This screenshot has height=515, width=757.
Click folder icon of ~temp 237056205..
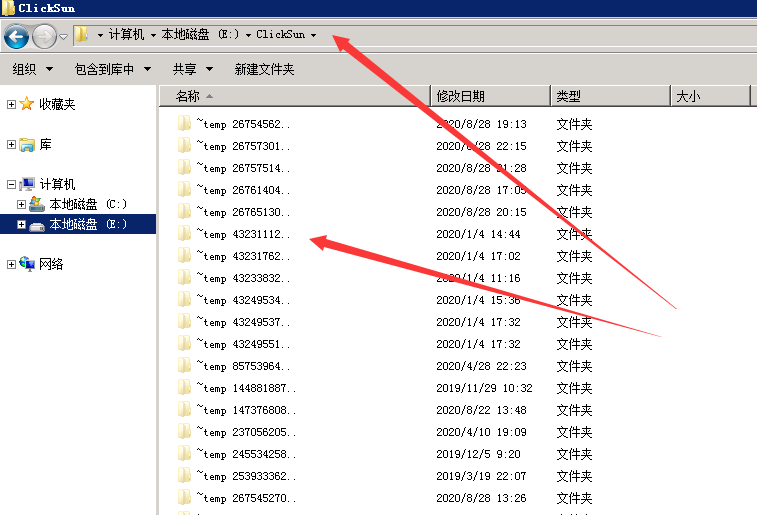pyautogui.click(x=184, y=431)
